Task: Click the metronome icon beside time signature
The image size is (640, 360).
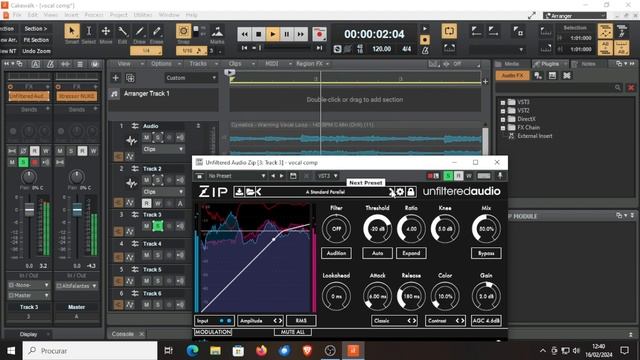Action: (425, 50)
